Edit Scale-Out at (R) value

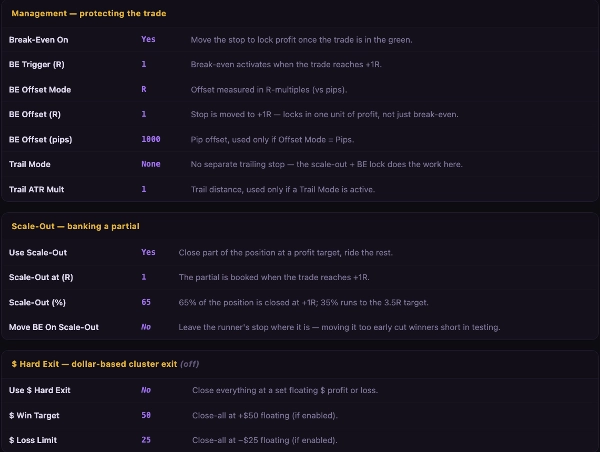[x=144, y=277]
